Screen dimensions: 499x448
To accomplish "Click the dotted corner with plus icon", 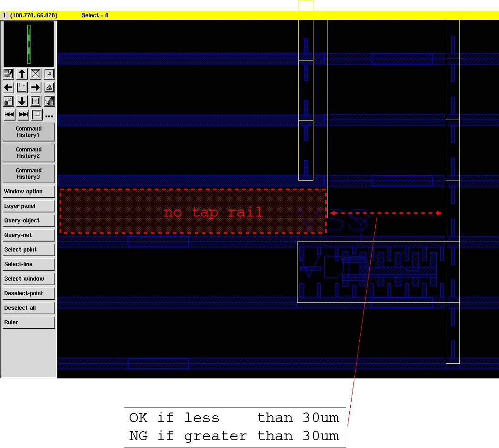I will (x=22, y=87).
